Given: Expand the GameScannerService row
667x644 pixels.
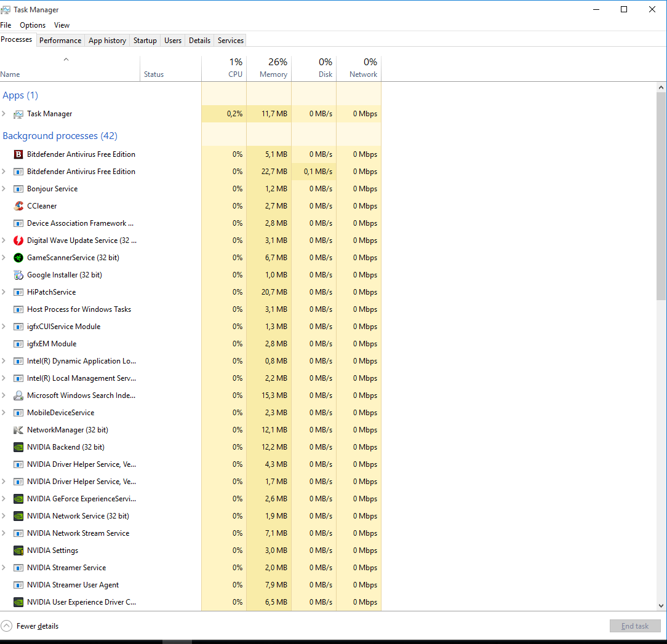Looking at the screenshot, I should pyautogui.click(x=4, y=257).
